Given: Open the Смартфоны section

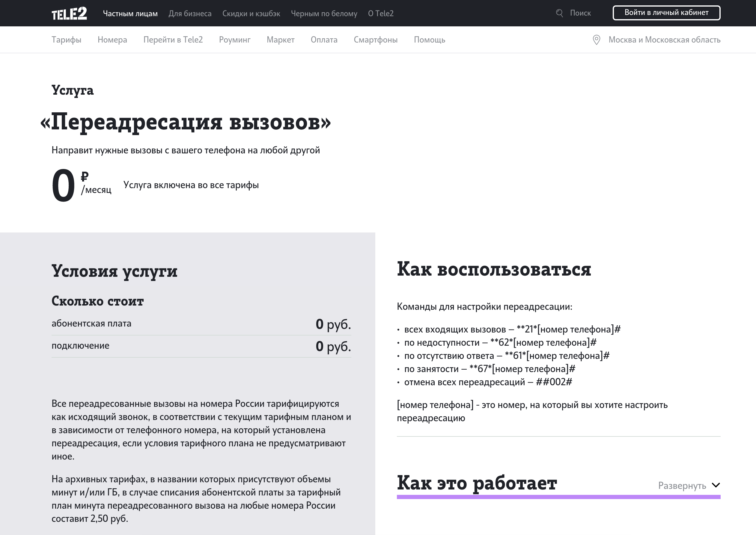Looking at the screenshot, I should click(x=376, y=40).
